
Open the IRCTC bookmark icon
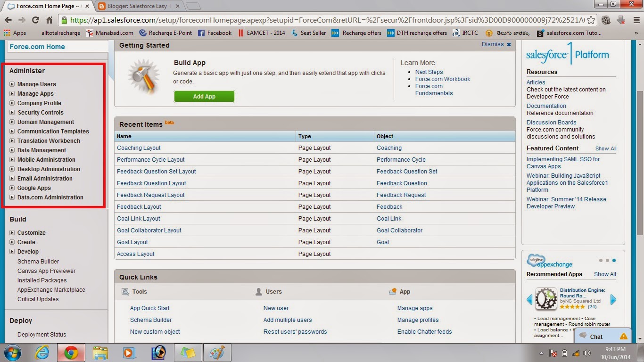coord(455,33)
